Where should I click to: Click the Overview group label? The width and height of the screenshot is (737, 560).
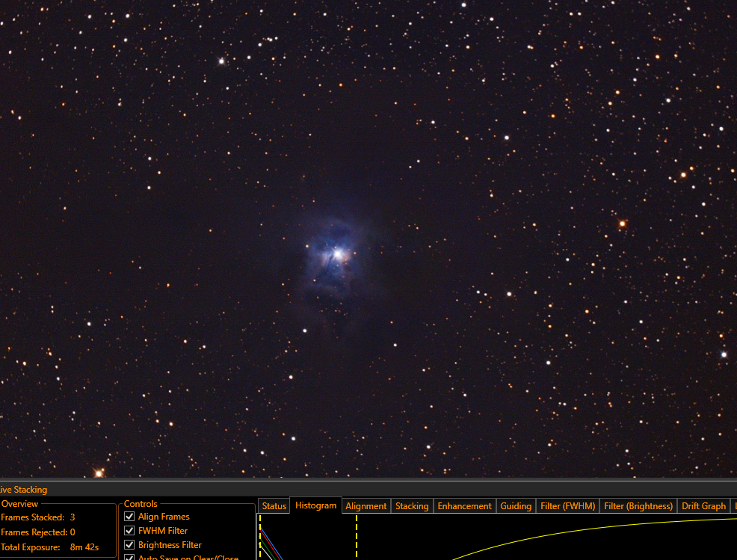(19, 504)
